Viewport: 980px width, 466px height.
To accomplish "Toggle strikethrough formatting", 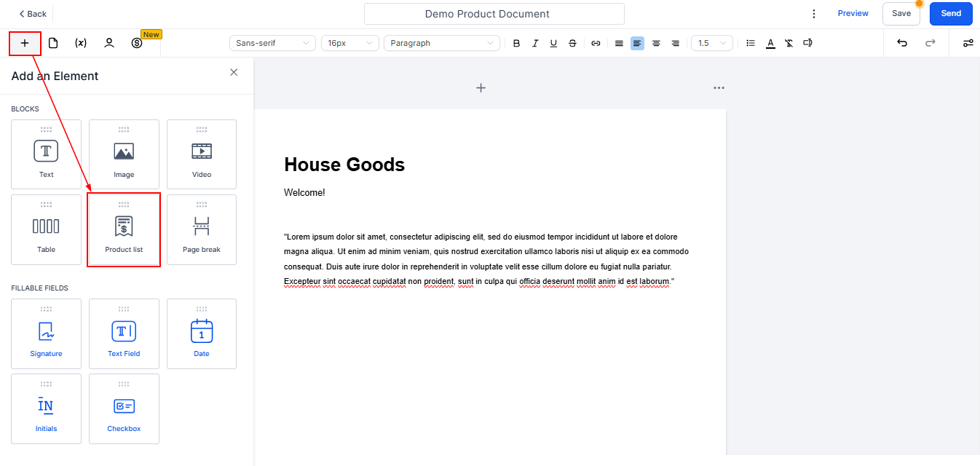I will pyautogui.click(x=572, y=43).
